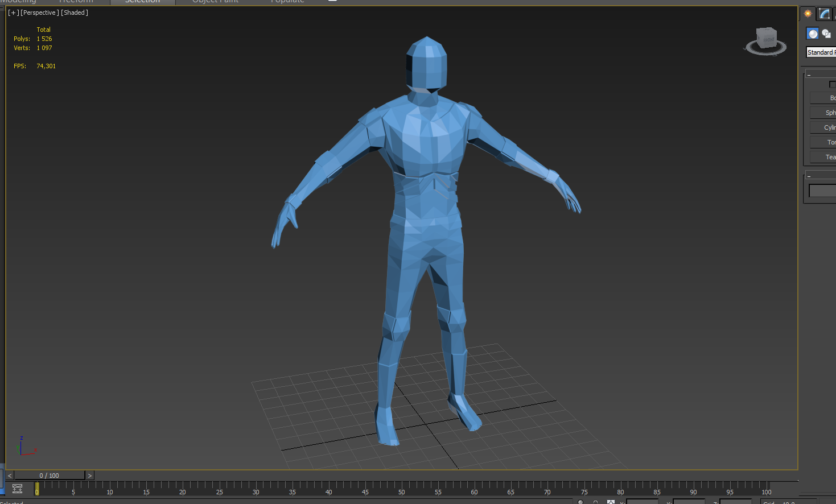836x504 pixels.
Task: Open the [+] viewport general menu
Action: click(x=13, y=13)
